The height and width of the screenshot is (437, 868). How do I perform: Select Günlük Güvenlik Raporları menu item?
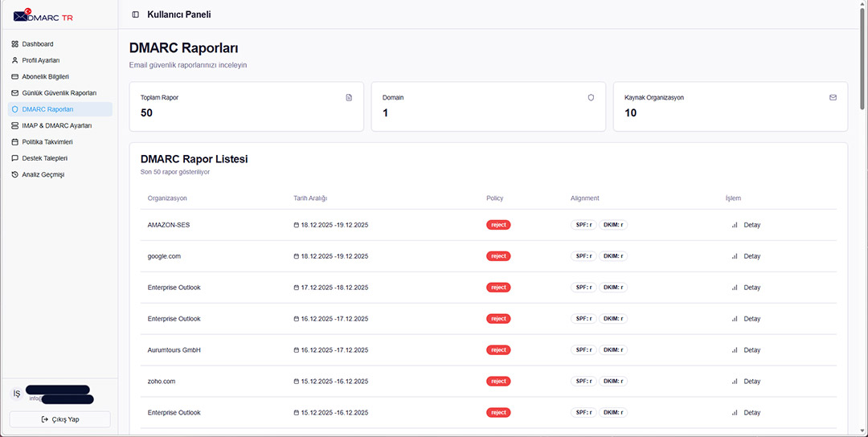click(59, 93)
